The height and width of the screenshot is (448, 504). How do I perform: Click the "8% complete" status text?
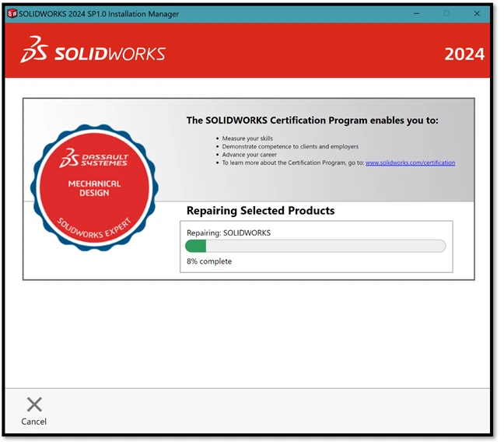(209, 261)
